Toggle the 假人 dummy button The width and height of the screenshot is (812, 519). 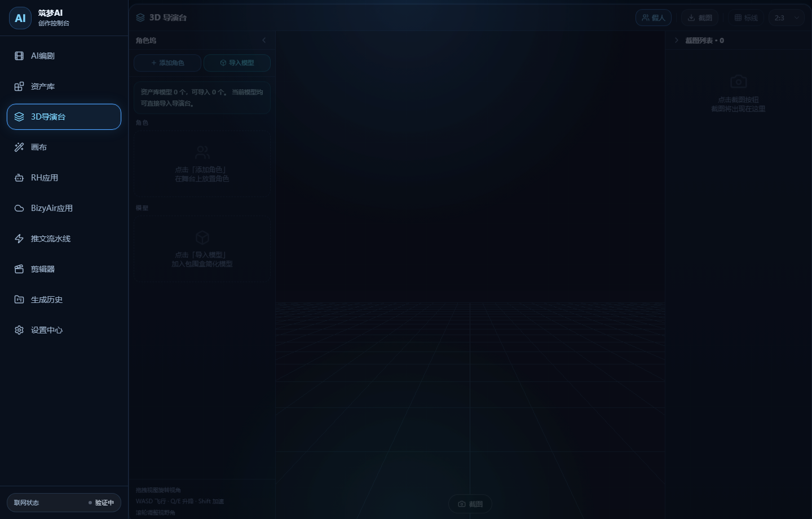tap(654, 17)
